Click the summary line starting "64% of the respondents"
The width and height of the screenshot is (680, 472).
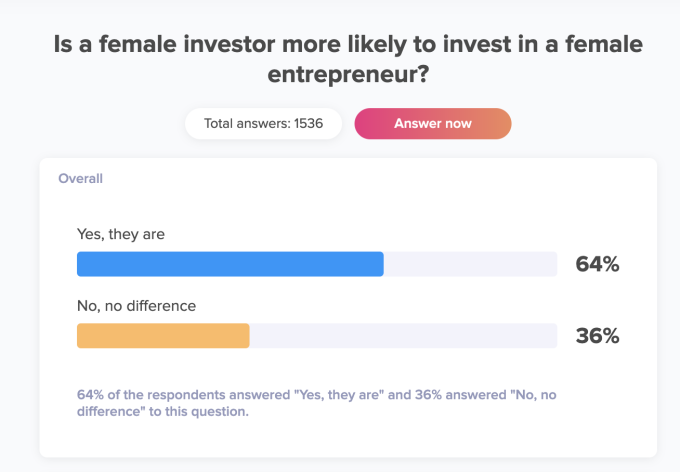[316, 394]
